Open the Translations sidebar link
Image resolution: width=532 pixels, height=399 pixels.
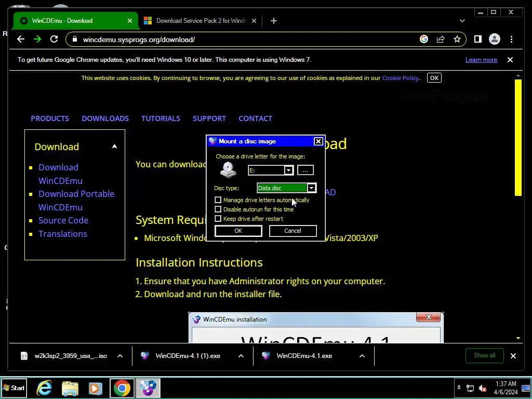tap(62, 234)
